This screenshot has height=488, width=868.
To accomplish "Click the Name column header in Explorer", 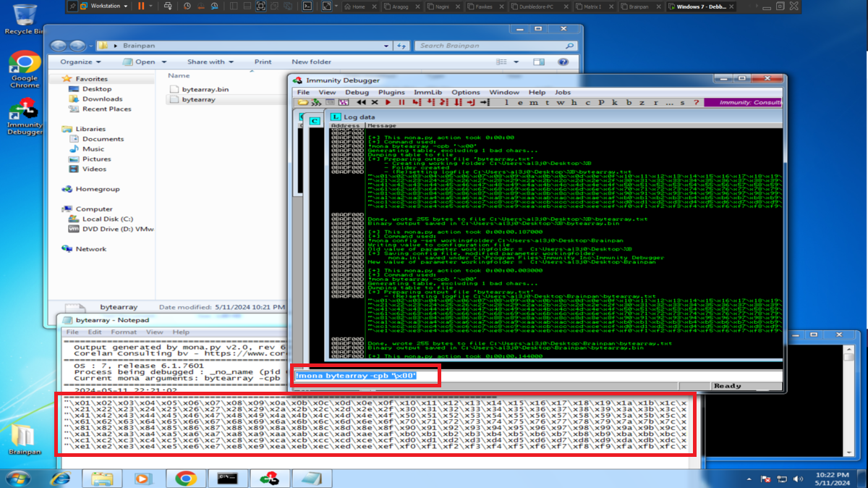I will [x=179, y=75].
